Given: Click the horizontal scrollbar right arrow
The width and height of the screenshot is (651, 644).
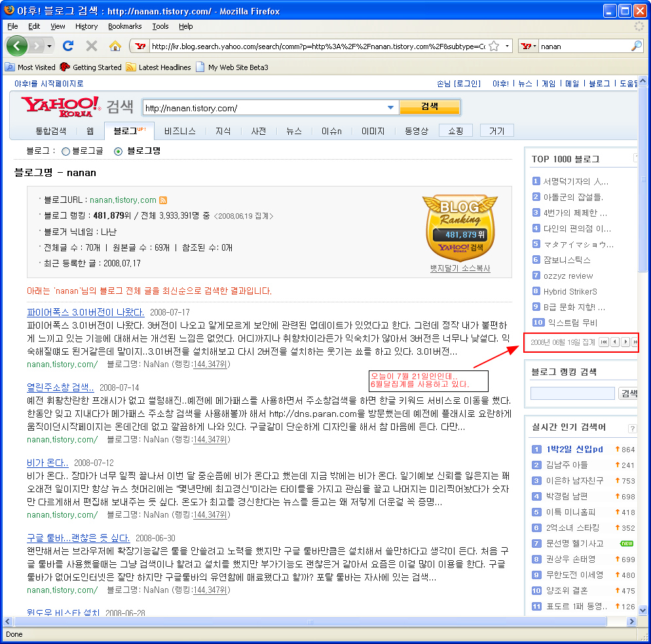Looking at the screenshot, I should pyautogui.click(x=631, y=621).
